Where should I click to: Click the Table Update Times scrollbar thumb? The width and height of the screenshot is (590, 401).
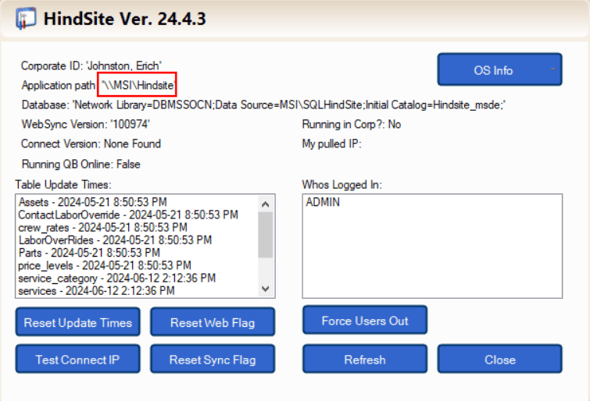click(x=265, y=235)
